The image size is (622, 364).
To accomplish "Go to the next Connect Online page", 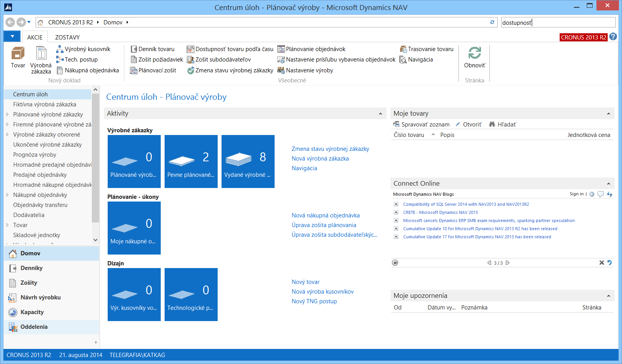I will pyautogui.click(x=508, y=263).
